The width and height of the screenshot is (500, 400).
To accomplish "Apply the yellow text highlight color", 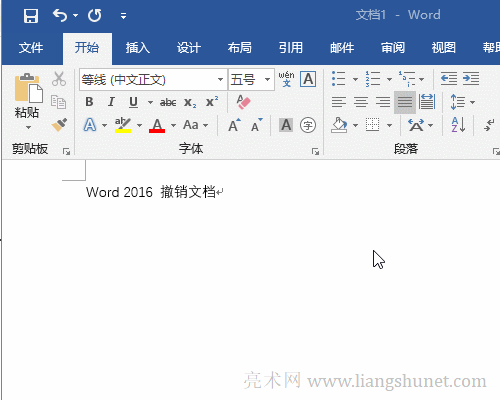I will pyautogui.click(x=123, y=125).
